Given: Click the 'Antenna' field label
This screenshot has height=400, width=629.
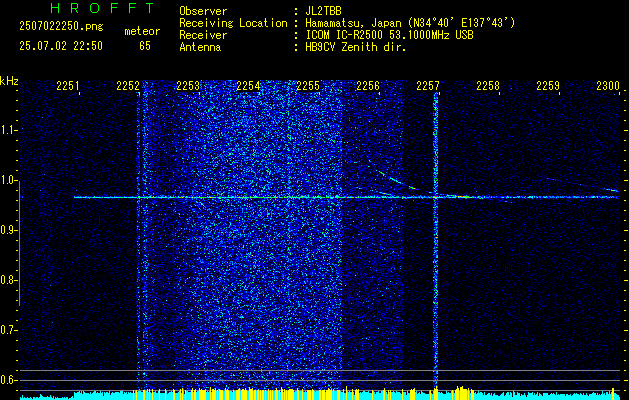Looking at the screenshot, I should pyautogui.click(x=200, y=47).
